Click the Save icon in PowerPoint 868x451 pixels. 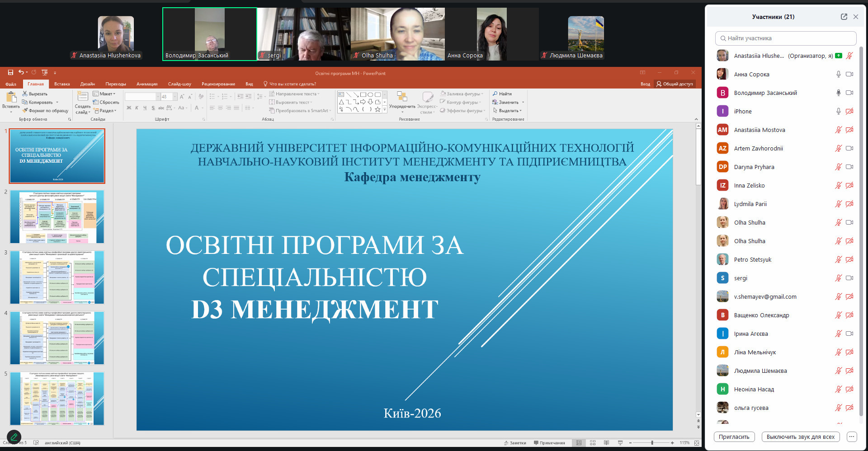coord(10,72)
